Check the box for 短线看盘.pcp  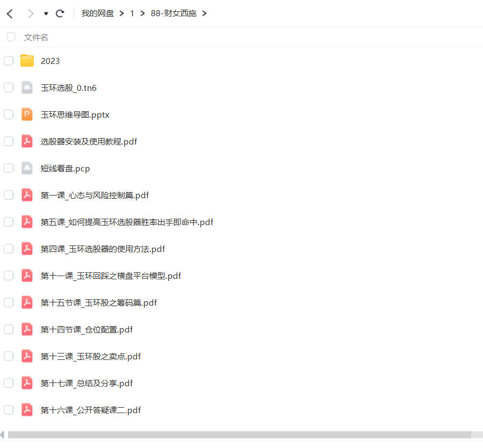(9, 168)
